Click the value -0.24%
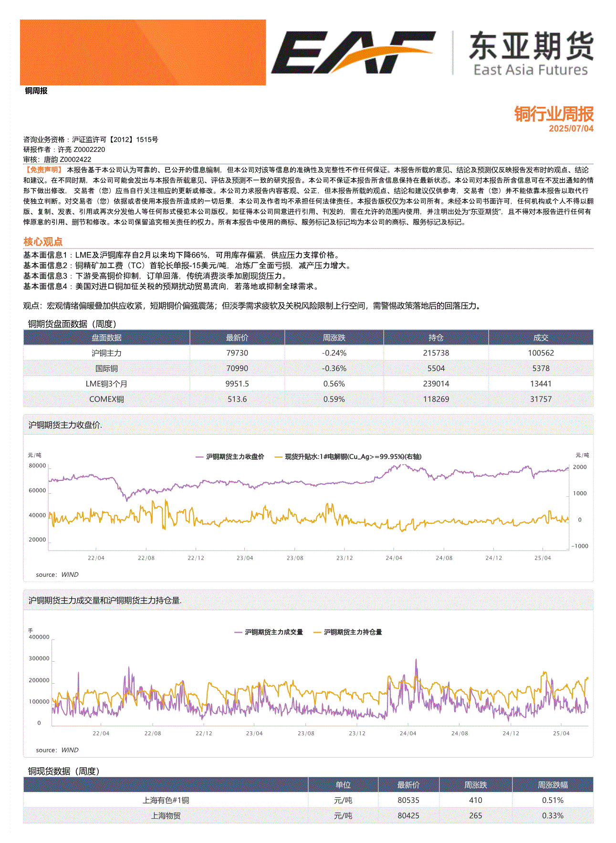 (x=334, y=353)
